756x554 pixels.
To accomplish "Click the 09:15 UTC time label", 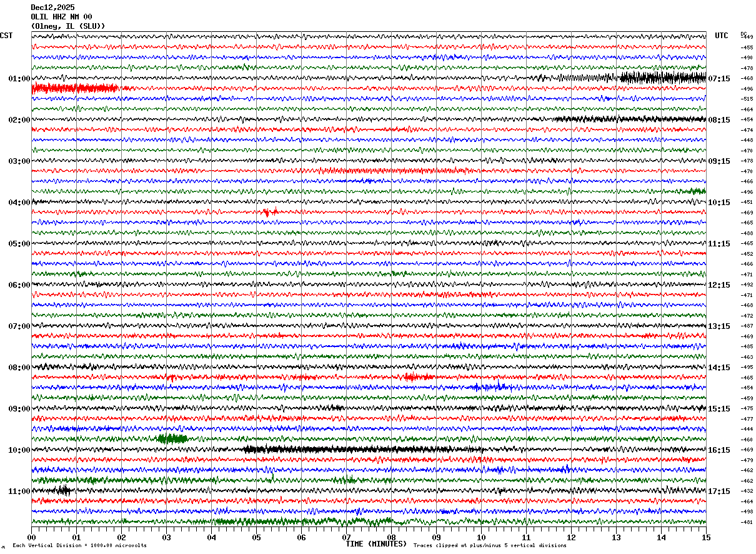I will [x=719, y=161].
